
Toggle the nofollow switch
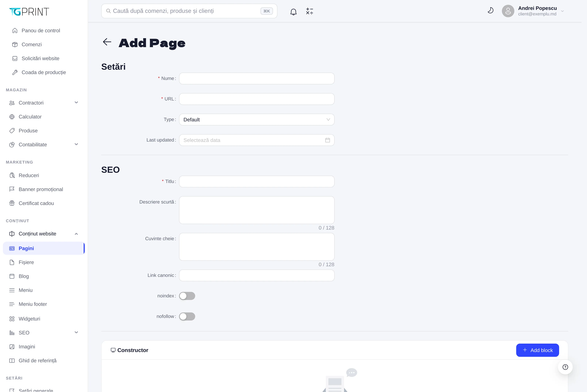(187, 316)
